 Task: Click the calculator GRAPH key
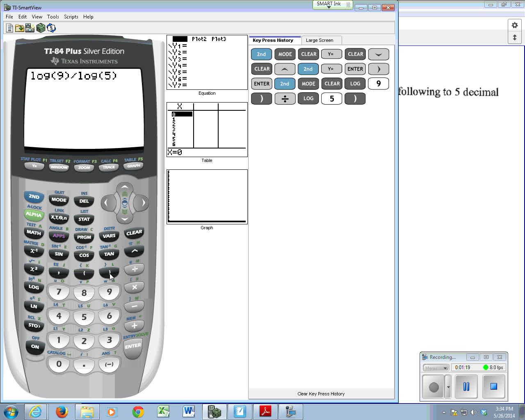point(134,166)
